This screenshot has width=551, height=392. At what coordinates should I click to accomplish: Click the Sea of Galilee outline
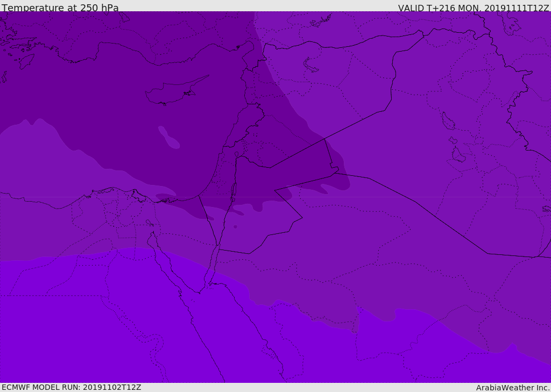(236, 154)
